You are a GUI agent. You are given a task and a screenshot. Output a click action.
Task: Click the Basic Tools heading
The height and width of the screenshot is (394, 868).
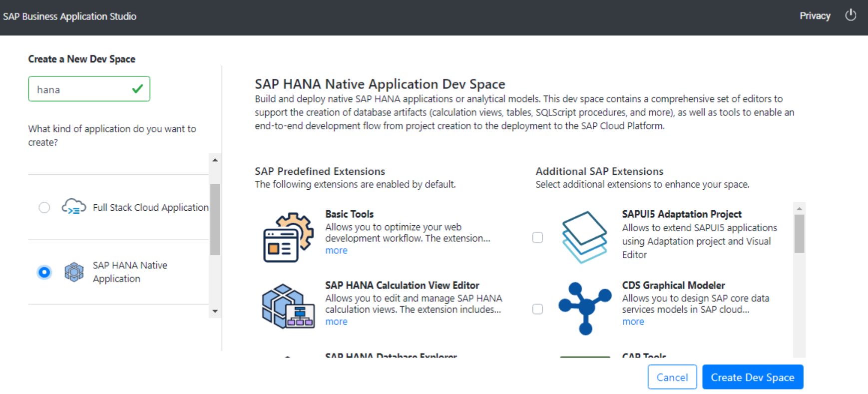[x=350, y=214]
